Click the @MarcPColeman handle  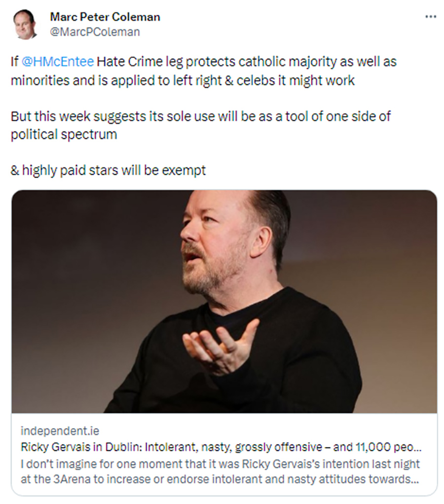point(95,32)
